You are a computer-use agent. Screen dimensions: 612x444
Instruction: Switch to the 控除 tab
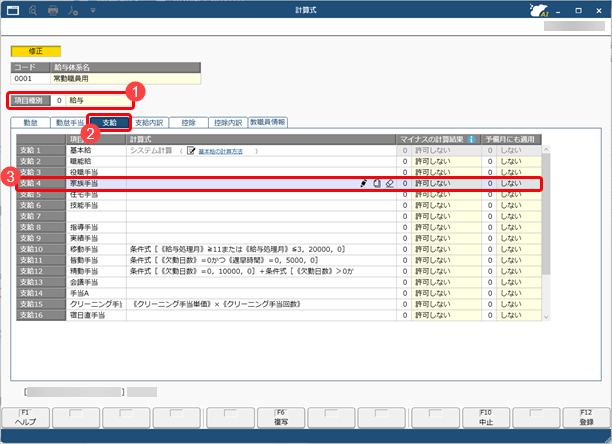coord(187,122)
